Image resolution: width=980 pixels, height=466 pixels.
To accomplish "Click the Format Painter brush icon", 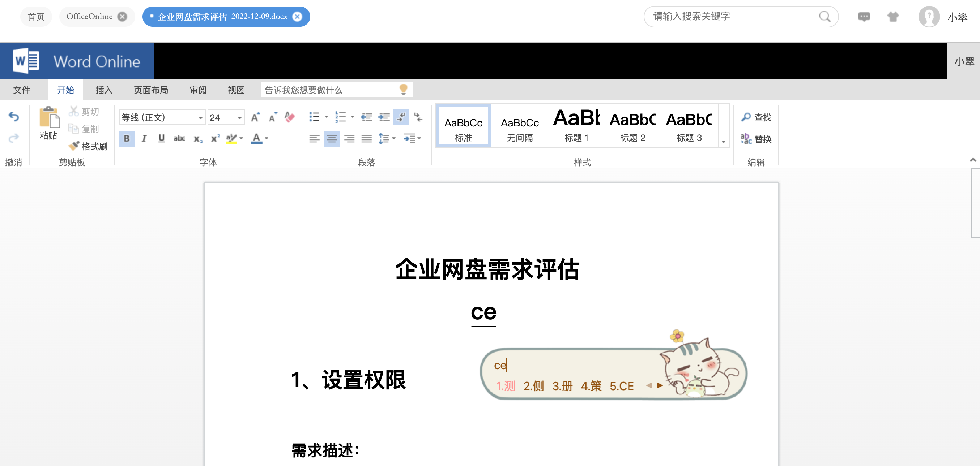I will click(x=74, y=146).
